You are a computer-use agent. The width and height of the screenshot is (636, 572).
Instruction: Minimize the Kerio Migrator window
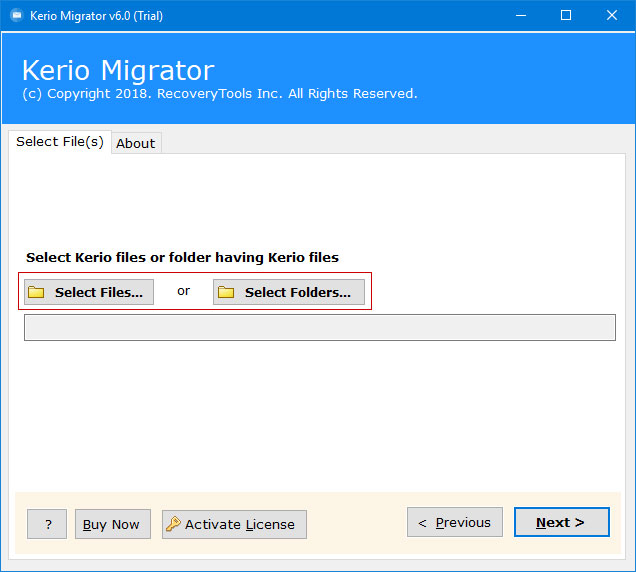(x=521, y=15)
